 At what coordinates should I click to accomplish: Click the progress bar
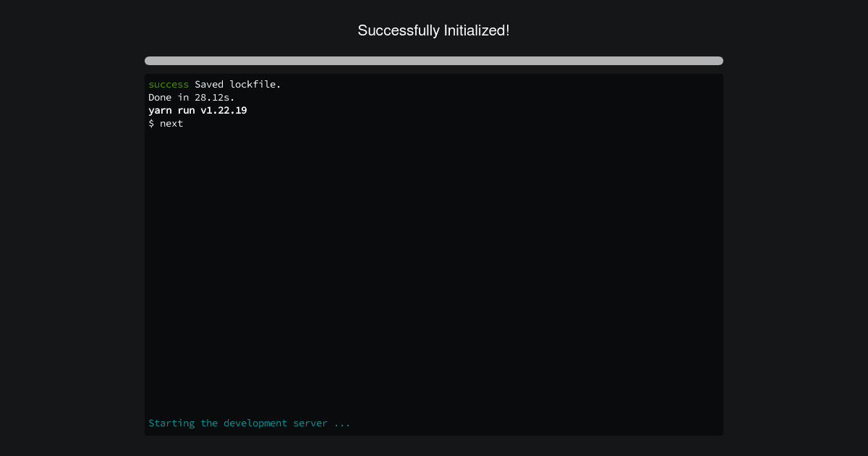click(x=433, y=61)
